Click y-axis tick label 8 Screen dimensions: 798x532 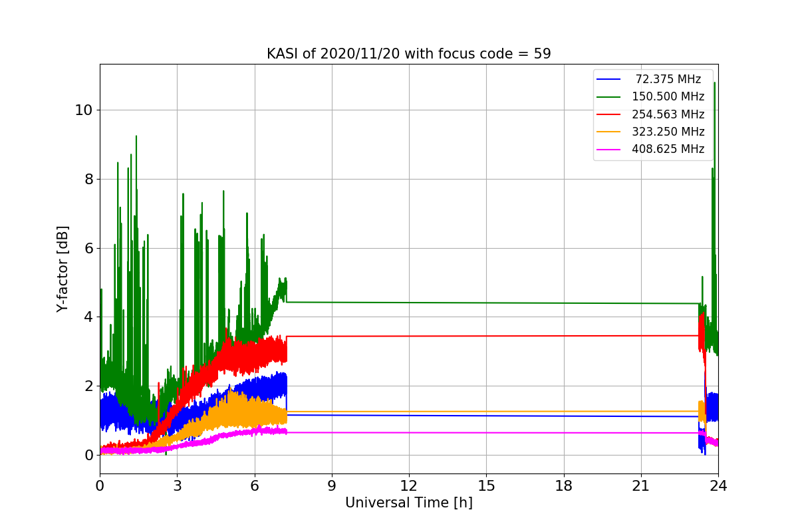[88, 179]
